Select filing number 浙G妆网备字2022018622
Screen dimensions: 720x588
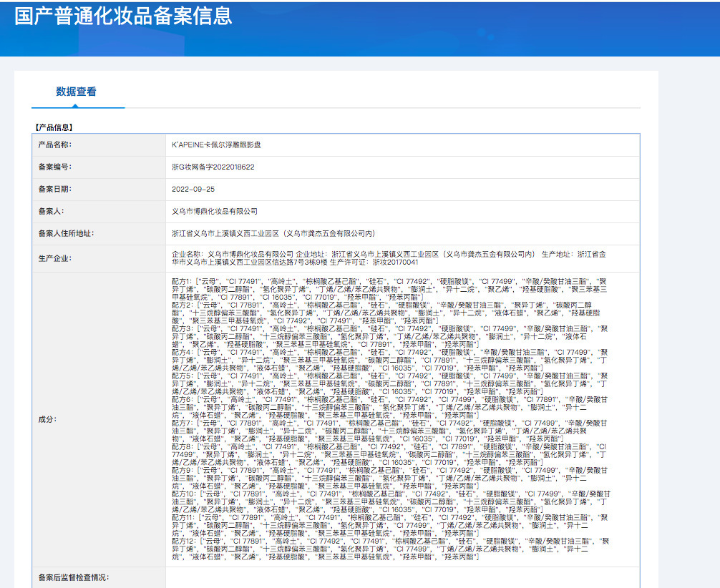coord(213,167)
